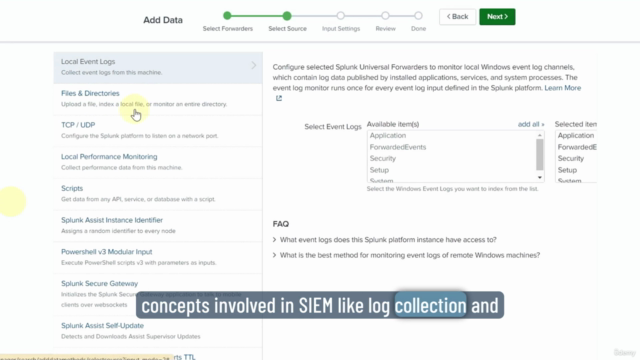Open Splunk Secure Gateway option
The image size is (640, 360).
pos(158,294)
